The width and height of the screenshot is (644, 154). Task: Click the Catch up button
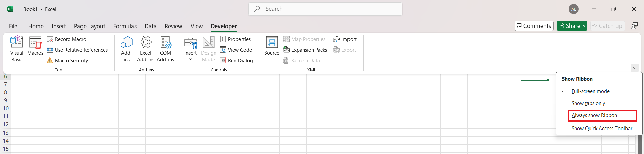tap(607, 26)
